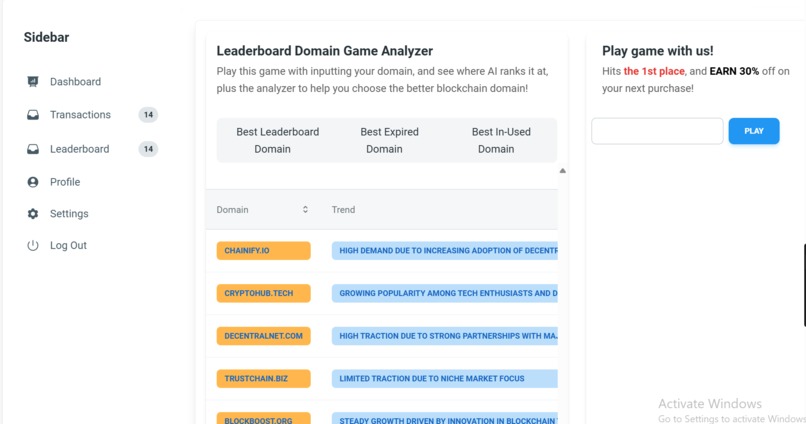The image size is (806, 424).
Task: Click the Profile user icon
Action: click(x=33, y=182)
